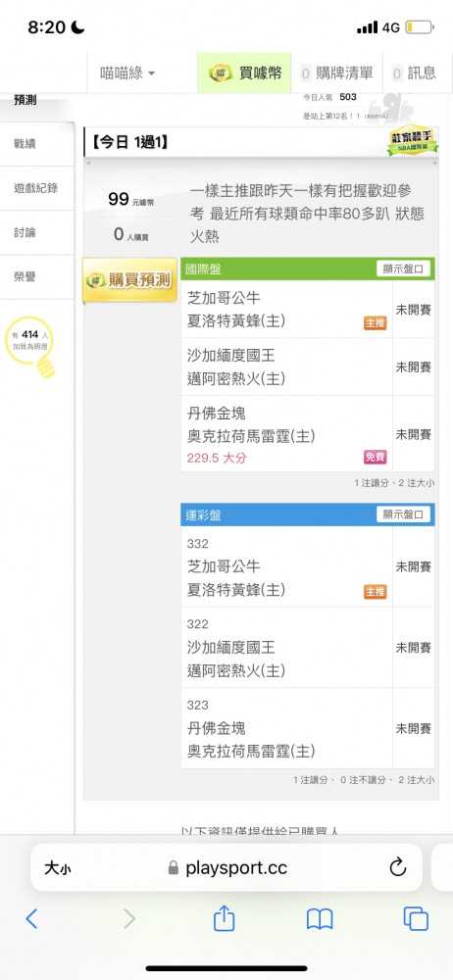The height and width of the screenshot is (980, 453).
Task: Open the 遊戲紀錄 sidebar tab
Action: pyautogui.click(x=37, y=188)
